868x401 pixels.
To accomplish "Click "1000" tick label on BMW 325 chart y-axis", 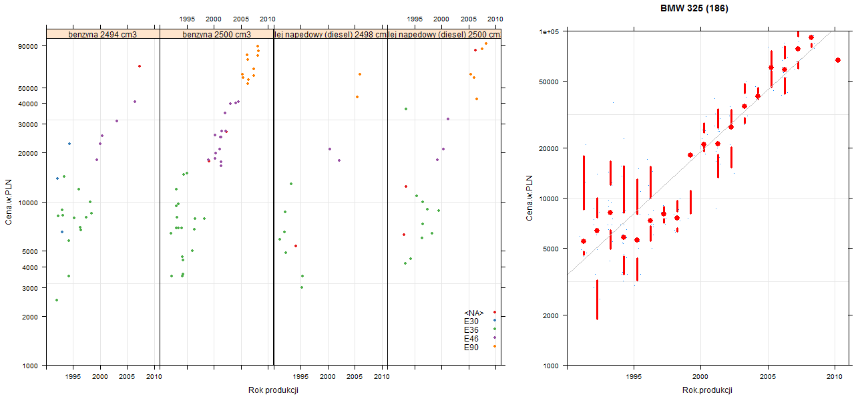I will click(x=550, y=366).
